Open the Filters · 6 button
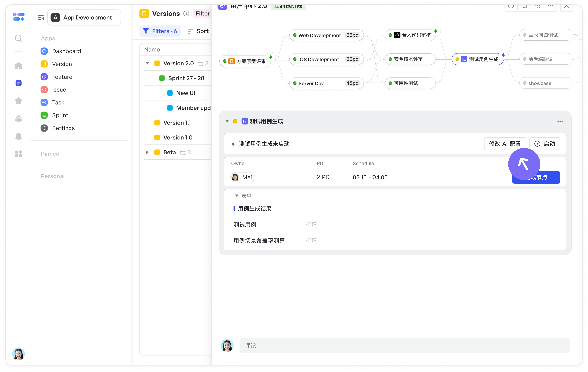588x372 pixels. pyautogui.click(x=160, y=31)
